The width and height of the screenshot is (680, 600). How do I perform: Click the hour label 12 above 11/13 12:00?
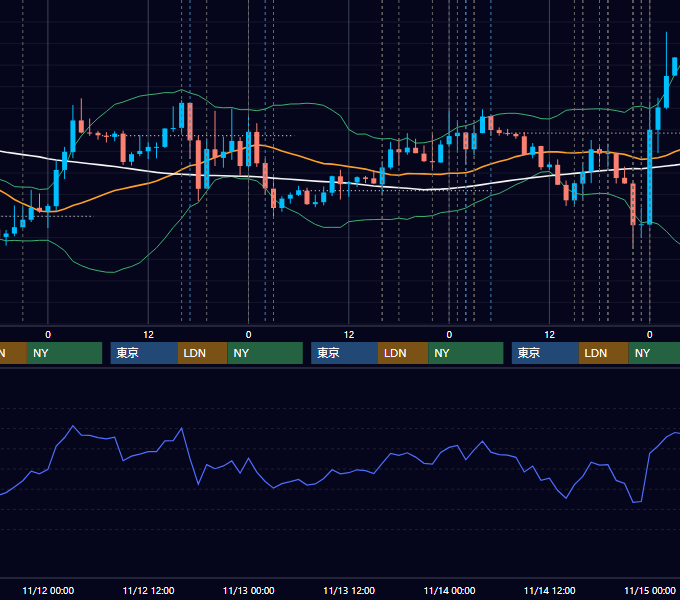point(349,335)
